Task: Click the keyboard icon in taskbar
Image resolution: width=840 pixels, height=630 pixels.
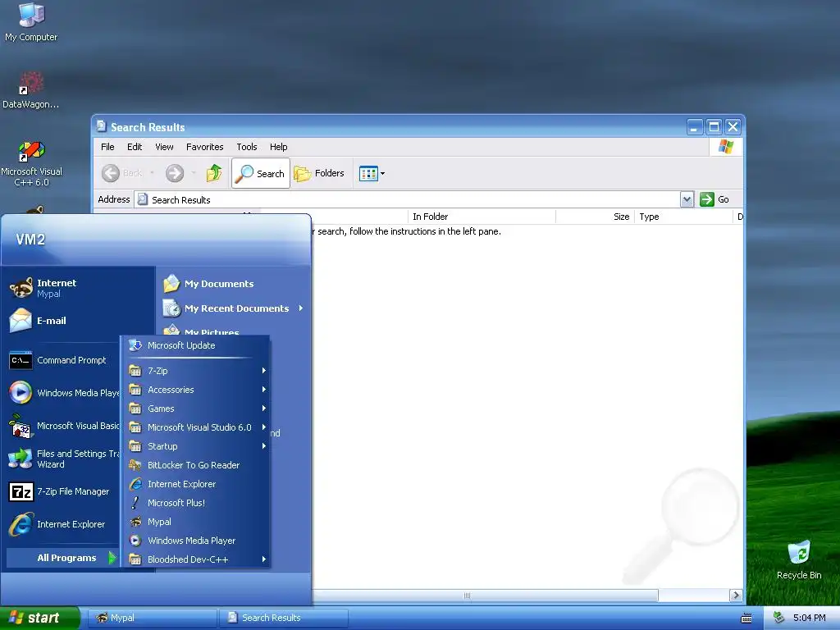Action: 746,619
